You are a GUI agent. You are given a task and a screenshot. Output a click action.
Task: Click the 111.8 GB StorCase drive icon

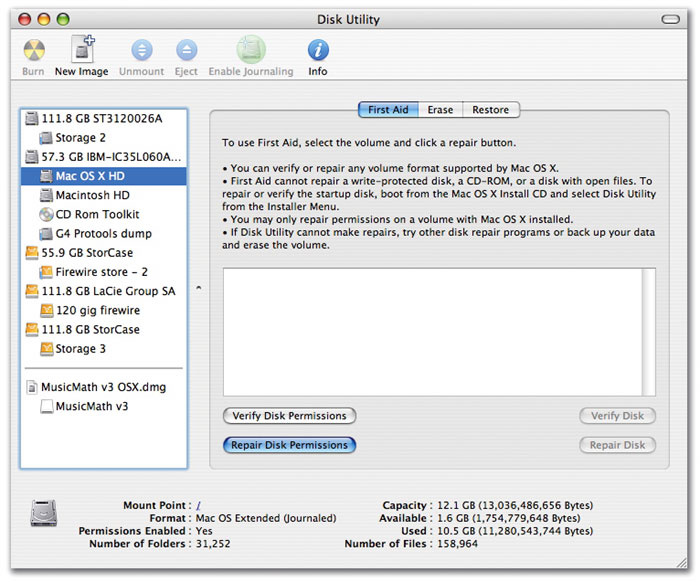pyautogui.click(x=32, y=329)
